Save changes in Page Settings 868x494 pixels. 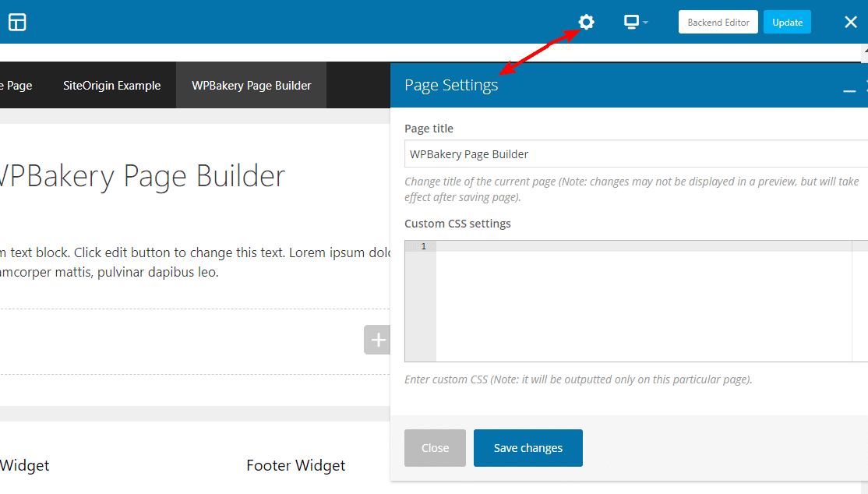point(528,447)
